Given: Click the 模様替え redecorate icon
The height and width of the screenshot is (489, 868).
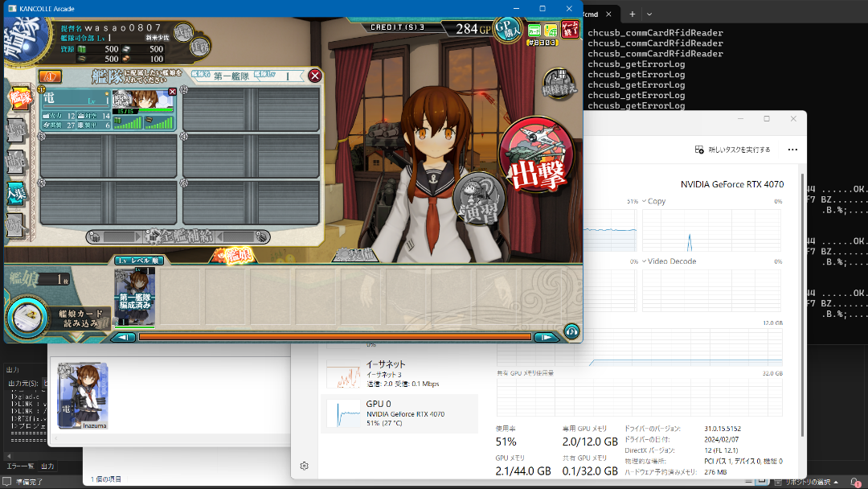Looking at the screenshot, I should [x=559, y=84].
